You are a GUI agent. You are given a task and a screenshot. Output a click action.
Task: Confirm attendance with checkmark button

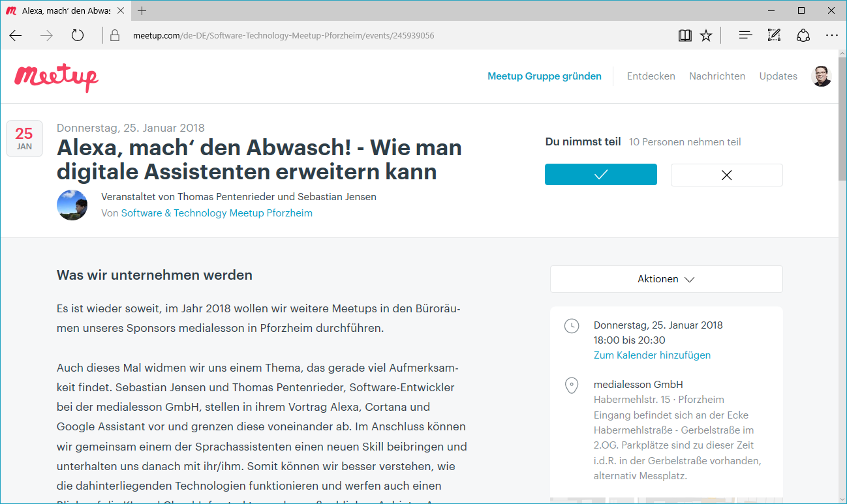[x=600, y=175]
